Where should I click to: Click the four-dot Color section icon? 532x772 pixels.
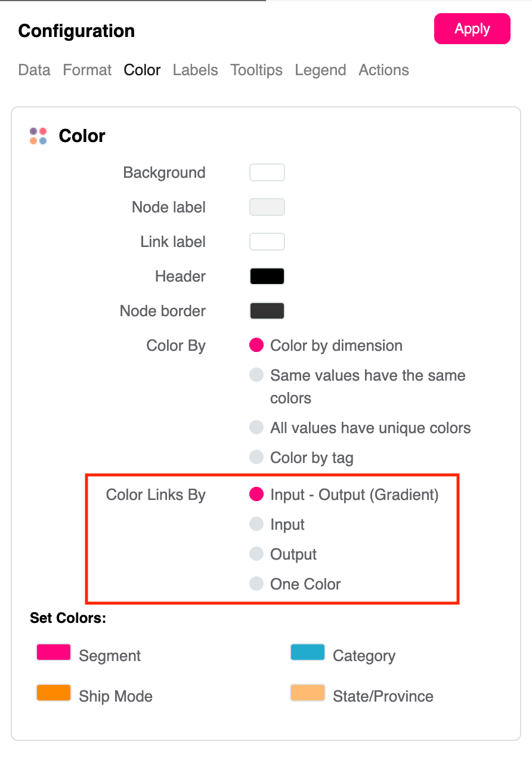pos(38,136)
